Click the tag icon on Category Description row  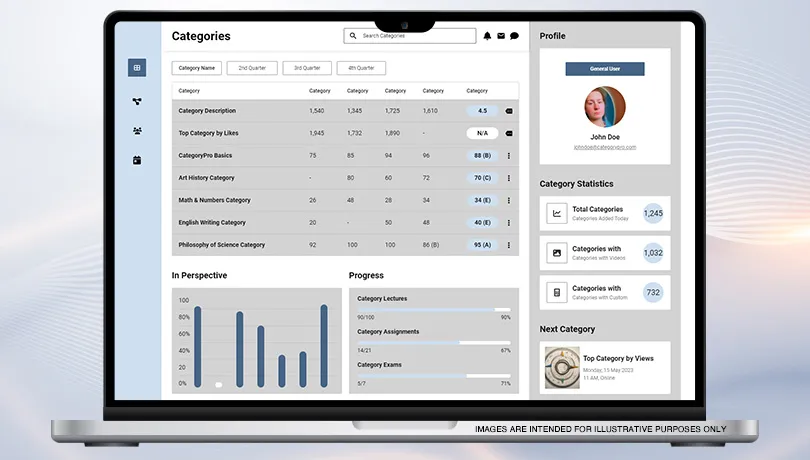tap(509, 111)
